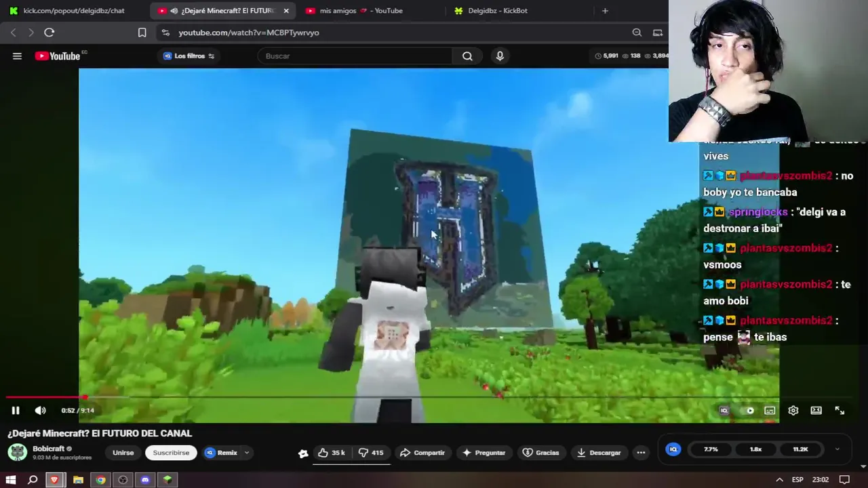Click the Unirse join button
This screenshot has height=488, width=868.
coord(123,453)
